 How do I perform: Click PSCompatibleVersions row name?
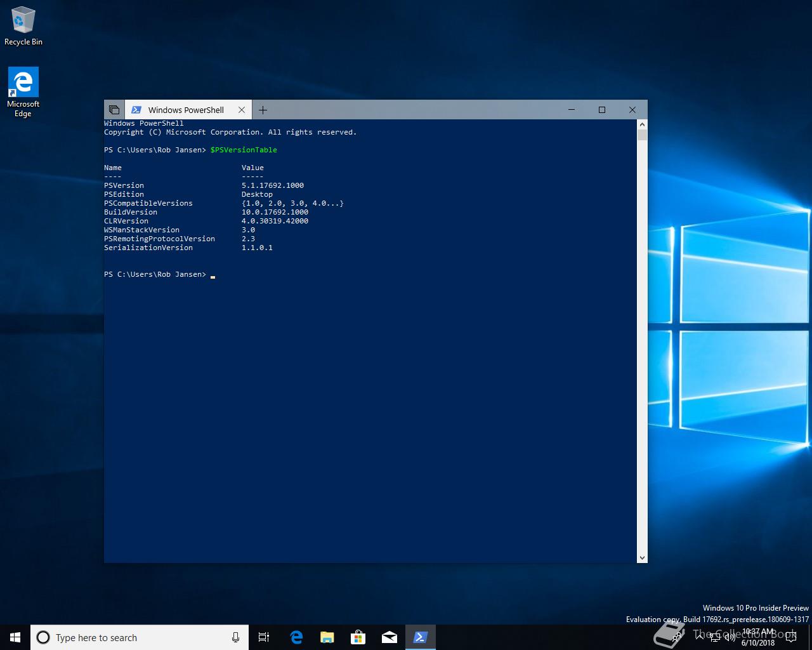pos(148,203)
